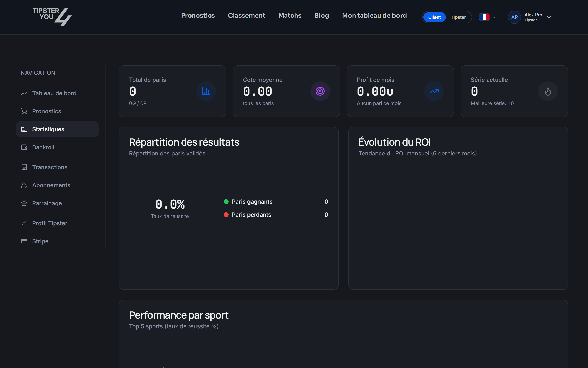
Task: Click the Bankroll wallet icon
Action: click(x=24, y=147)
